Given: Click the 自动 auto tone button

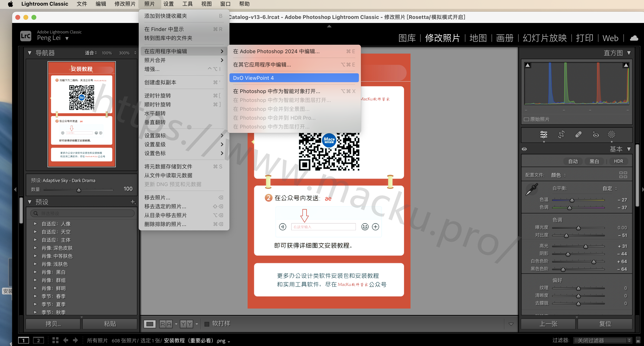Looking at the screenshot, I should coord(573,161).
